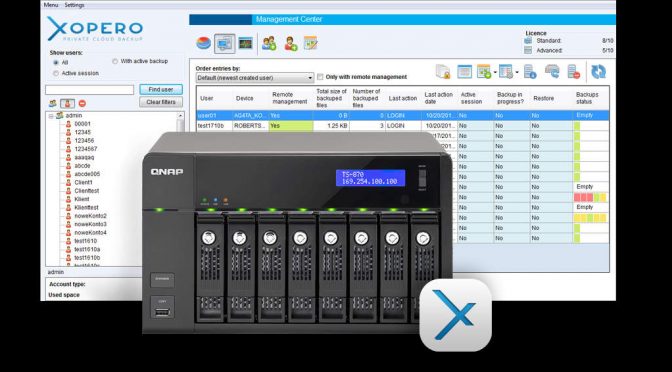672x372 pixels.
Task: Sort by Remote management column header
Action: [291, 98]
